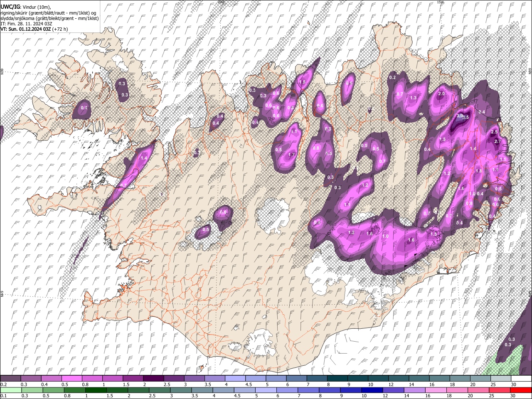Click the 1.7 snowfall value on the map

click(292, 155)
